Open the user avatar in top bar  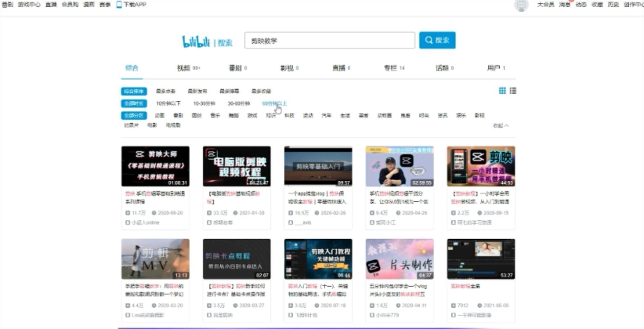pos(521,5)
